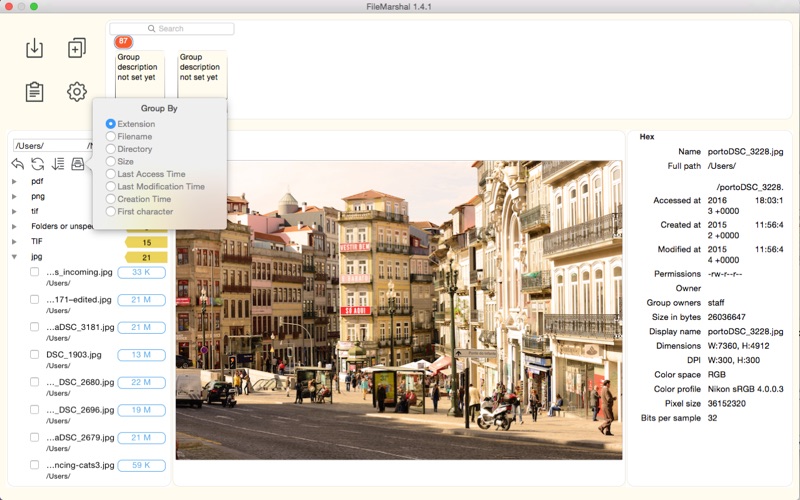
Task: Click the import download arrow icon
Action: click(x=34, y=48)
